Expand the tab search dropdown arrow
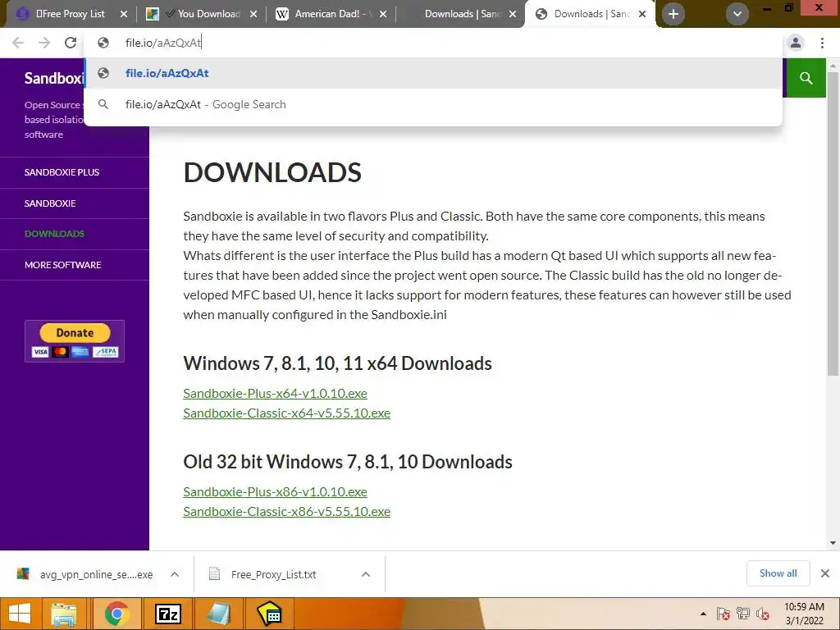Viewport: 840px width, 630px height. coord(737,14)
